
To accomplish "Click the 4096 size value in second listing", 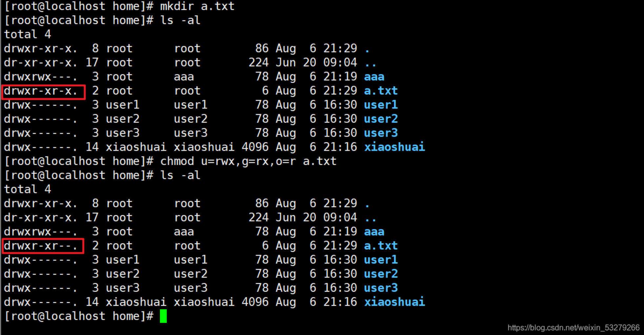I will pos(255,302).
